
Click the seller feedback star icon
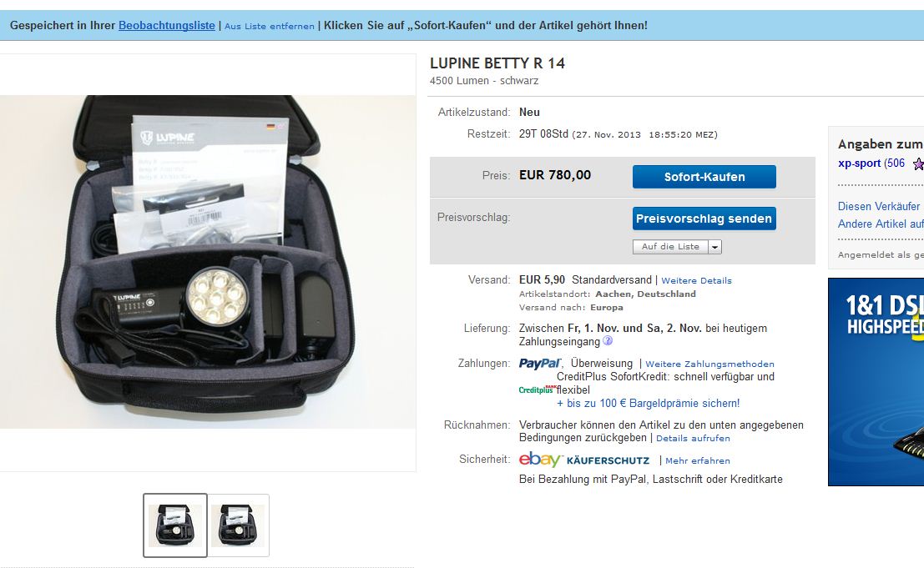pyautogui.click(x=918, y=163)
